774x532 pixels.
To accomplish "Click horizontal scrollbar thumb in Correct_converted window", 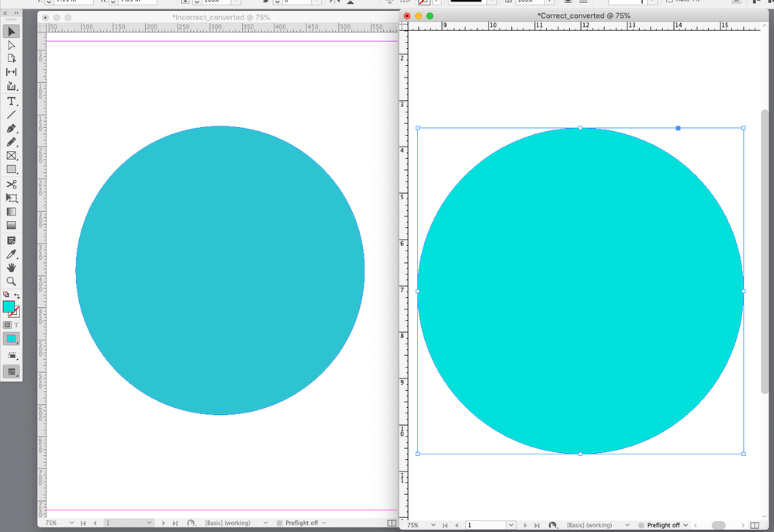I will click(719, 525).
